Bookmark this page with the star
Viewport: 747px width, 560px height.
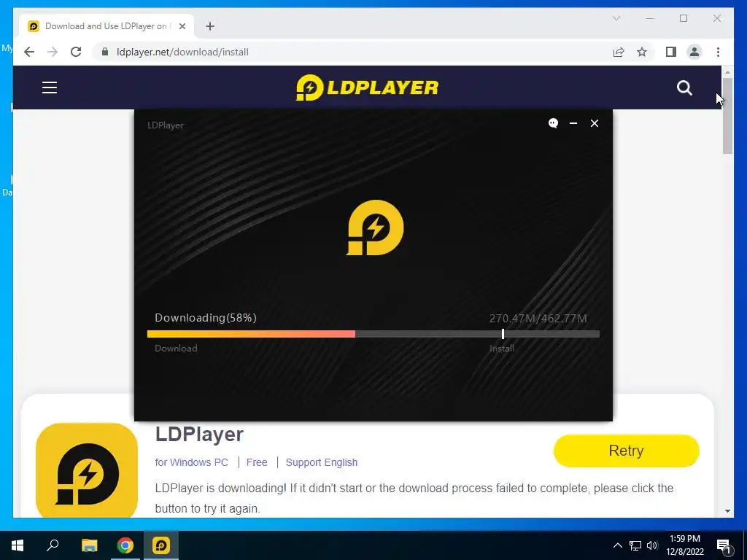coord(642,52)
